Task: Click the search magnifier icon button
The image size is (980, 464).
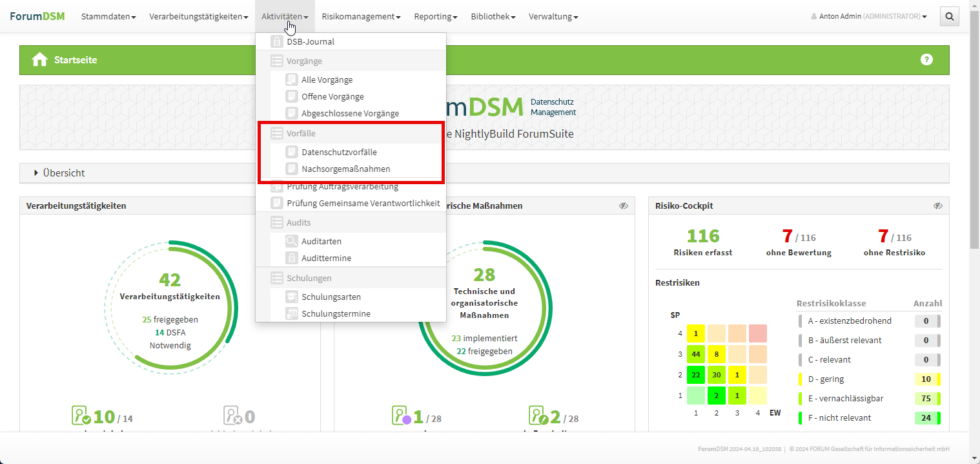Action: click(x=949, y=16)
